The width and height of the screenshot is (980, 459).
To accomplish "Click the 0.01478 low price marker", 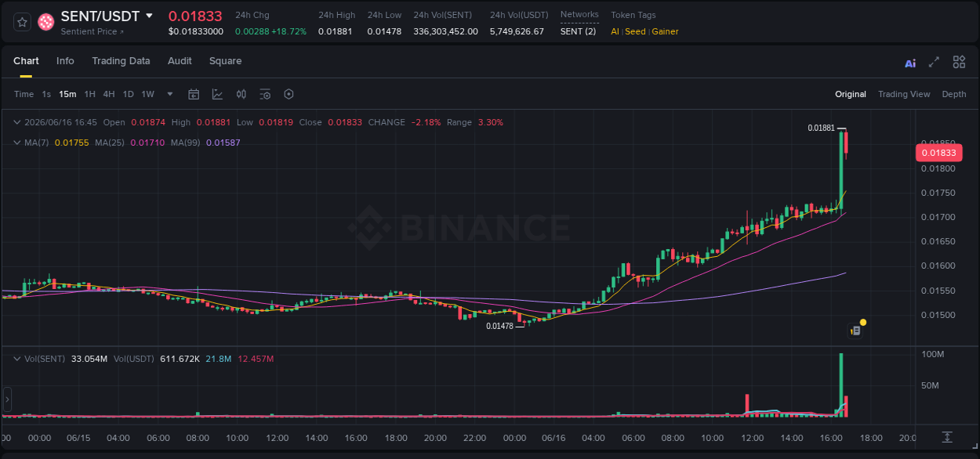I will (499, 326).
